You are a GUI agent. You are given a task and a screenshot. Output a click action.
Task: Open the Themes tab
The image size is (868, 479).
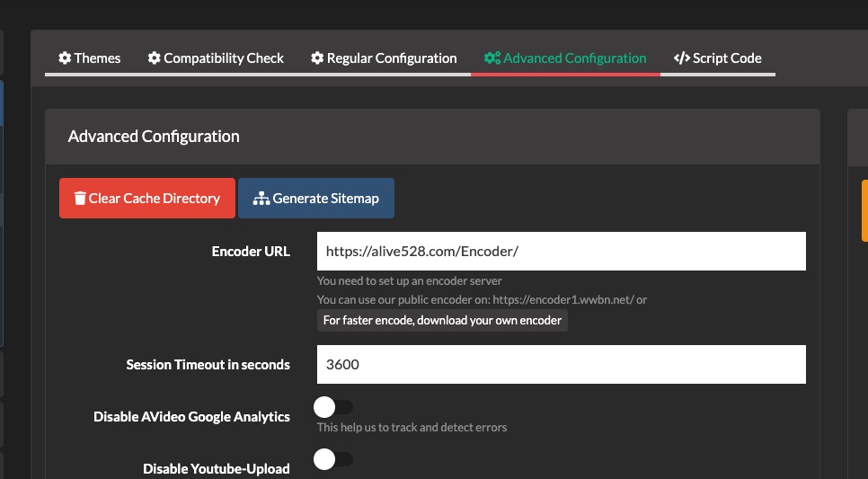(89, 58)
